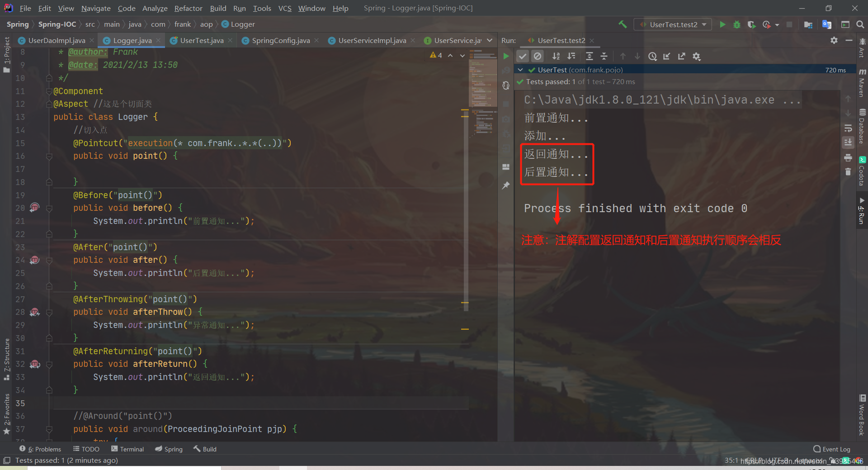Open Project Structure icon in toolbar
Image resolution: width=868 pixels, height=470 pixels.
coord(808,24)
